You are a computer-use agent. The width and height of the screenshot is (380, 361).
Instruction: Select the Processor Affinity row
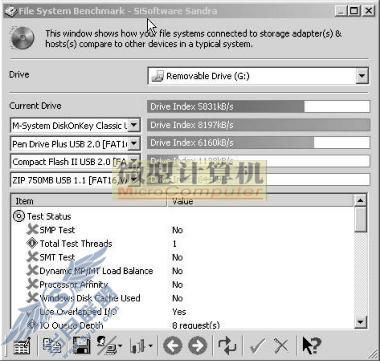point(183,284)
